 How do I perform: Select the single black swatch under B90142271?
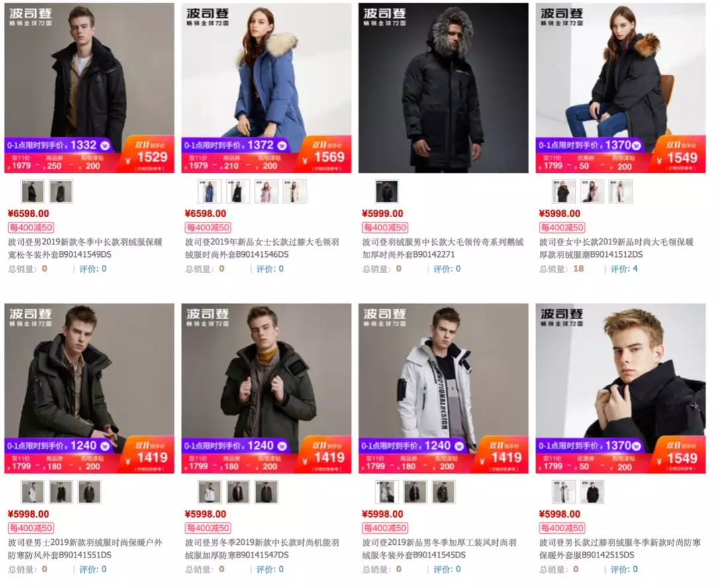tap(387, 191)
